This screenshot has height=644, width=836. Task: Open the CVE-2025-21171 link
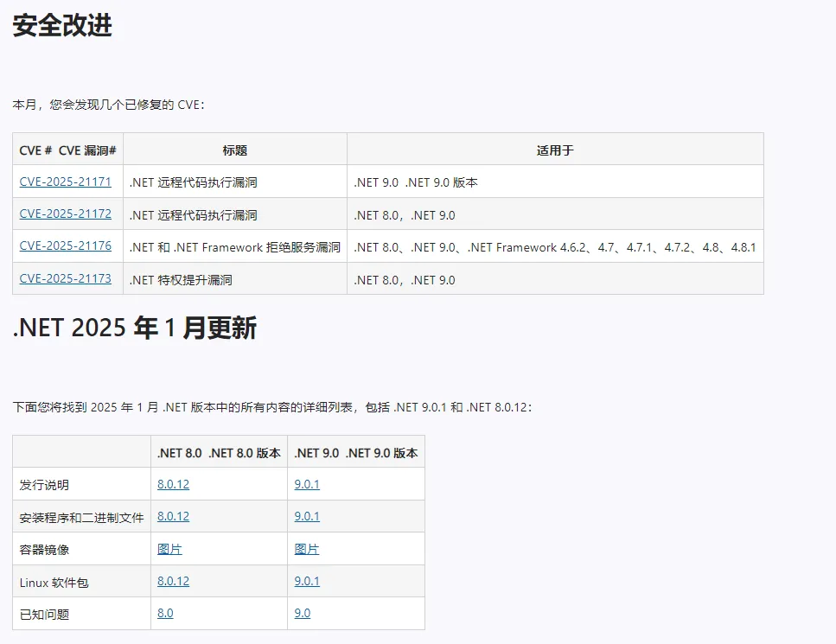coord(65,182)
